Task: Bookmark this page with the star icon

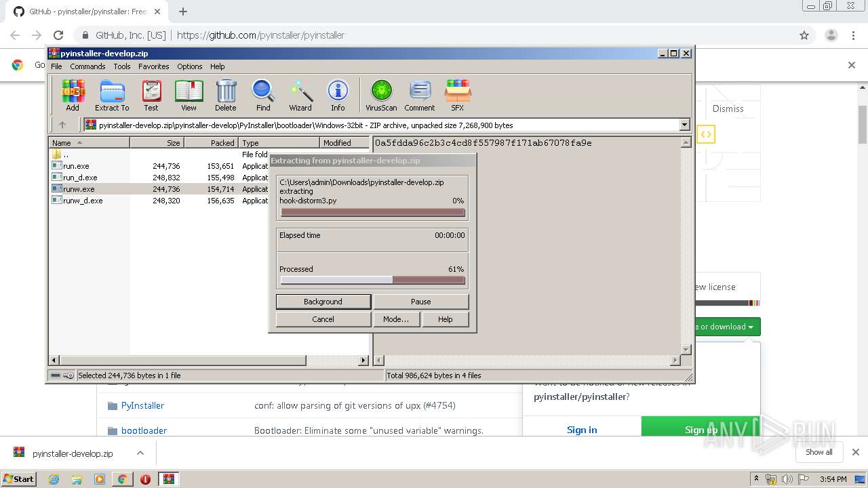Action: coord(804,35)
